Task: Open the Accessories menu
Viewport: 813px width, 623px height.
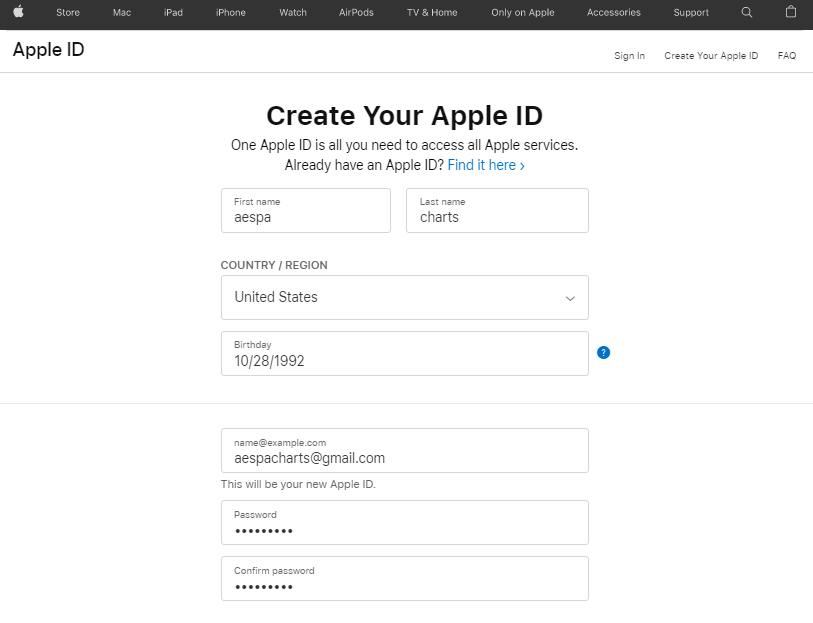Action: click(614, 12)
